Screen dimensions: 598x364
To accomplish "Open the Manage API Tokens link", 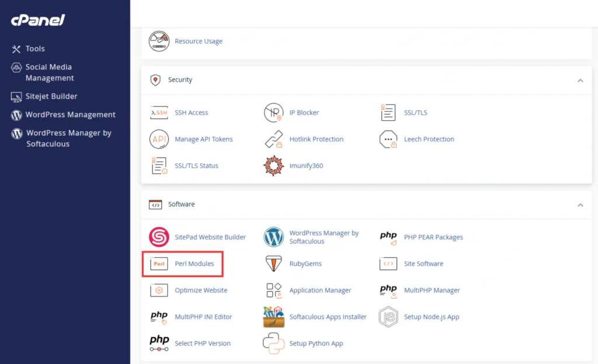I will click(204, 139).
